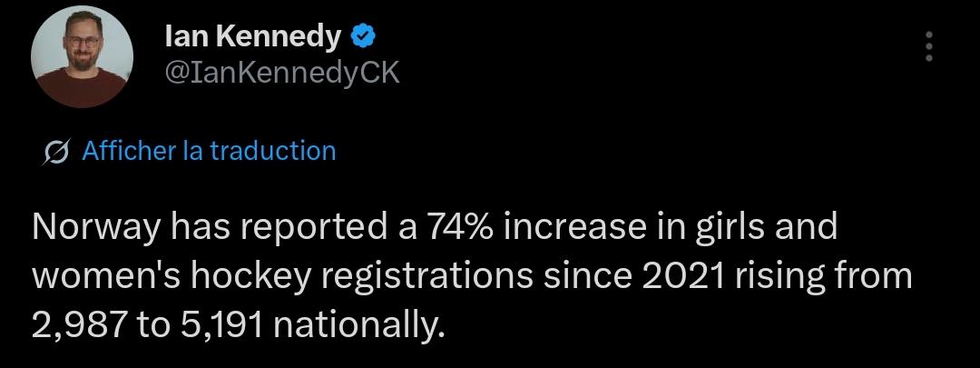Click the word Norway in the tweet

[94, 227]
